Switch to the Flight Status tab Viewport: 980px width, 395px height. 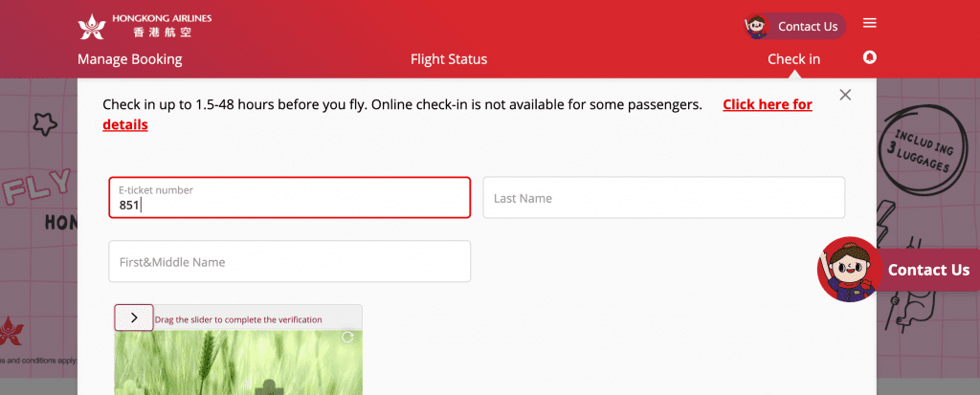pyautogui.click(x=449, y=59)
